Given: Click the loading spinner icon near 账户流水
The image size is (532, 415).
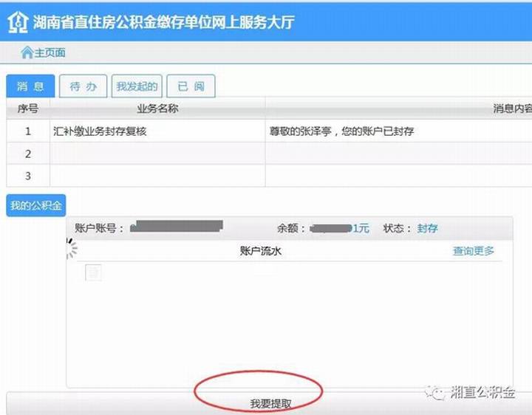Looking at the screenshot, I should 72,249.
